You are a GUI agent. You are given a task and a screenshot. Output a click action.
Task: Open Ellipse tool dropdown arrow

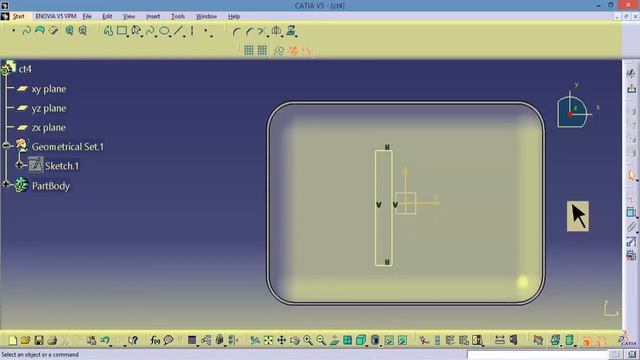[x=170, y=36]
